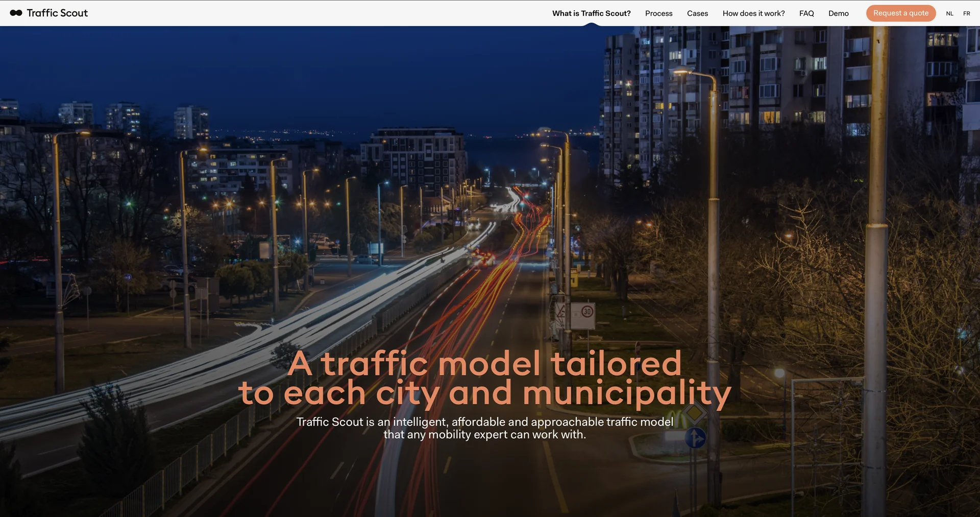The width and height of the screenshot is (980, 517).
Task: Click the Traffic Scout logo icon
Action: [16, 13]
